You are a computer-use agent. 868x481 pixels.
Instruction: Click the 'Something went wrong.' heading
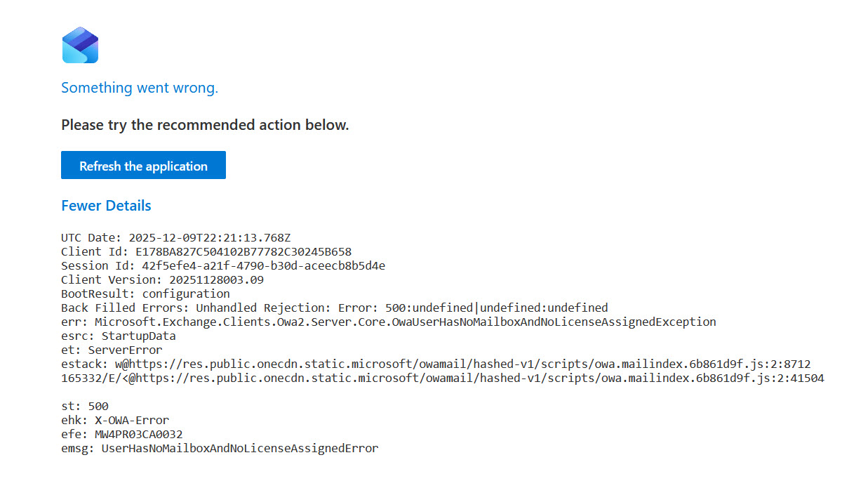click(x=140, y=88)
